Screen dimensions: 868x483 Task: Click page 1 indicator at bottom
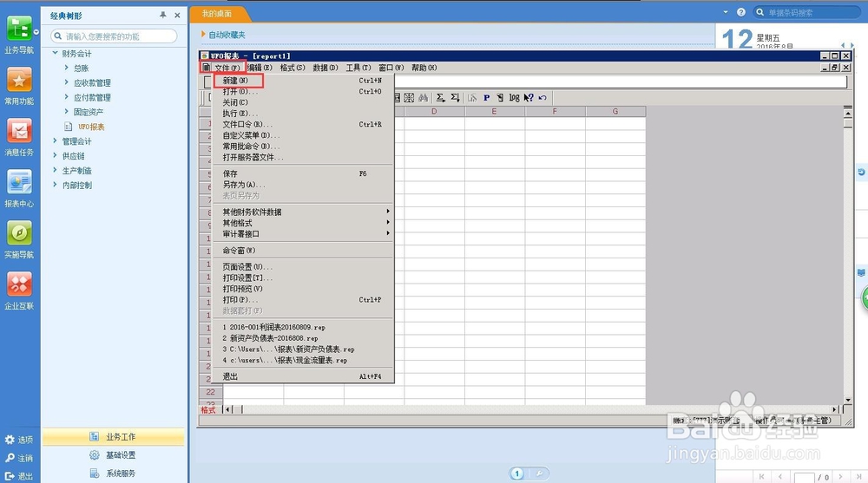coord(517,473)
